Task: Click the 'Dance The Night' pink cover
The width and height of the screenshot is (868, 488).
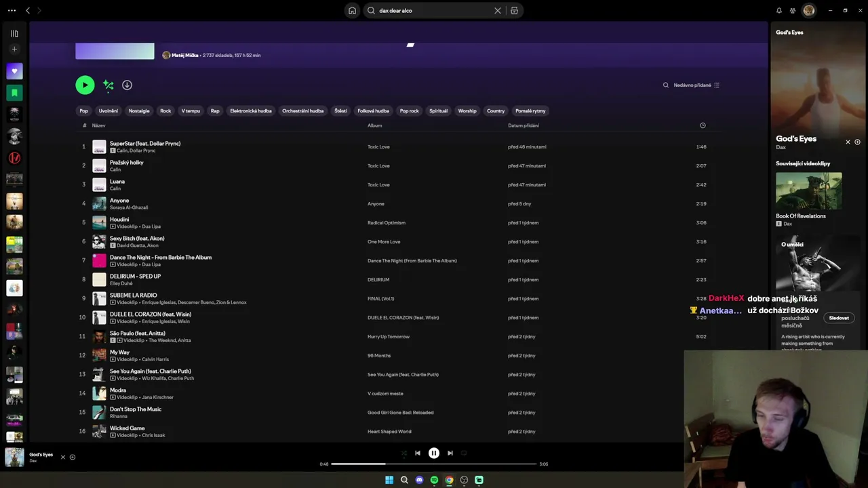Action: [x=100, y=260]
